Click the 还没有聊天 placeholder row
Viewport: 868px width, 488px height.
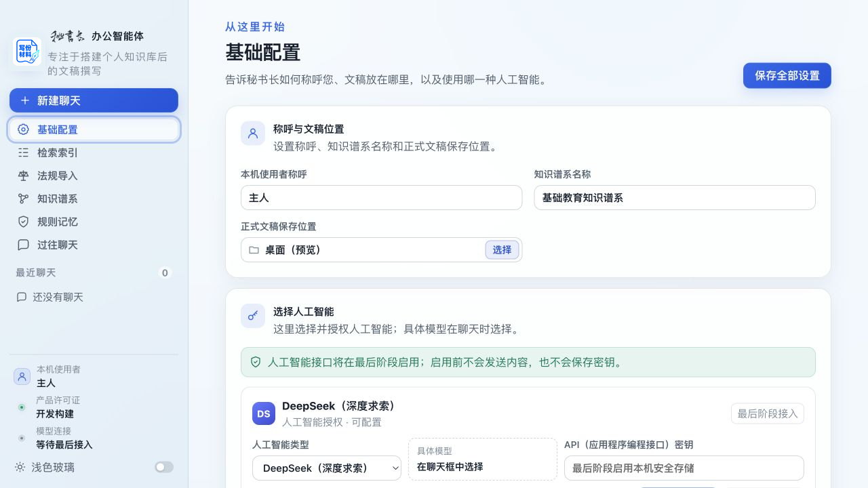click(x=94, y=297)
